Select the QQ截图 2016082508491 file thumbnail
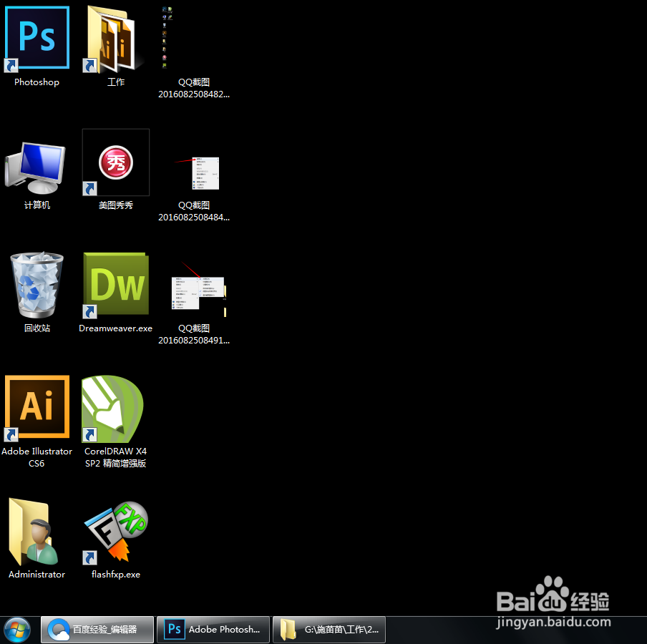Viewport: 647px width, 644px height. (x=199, y=290)
